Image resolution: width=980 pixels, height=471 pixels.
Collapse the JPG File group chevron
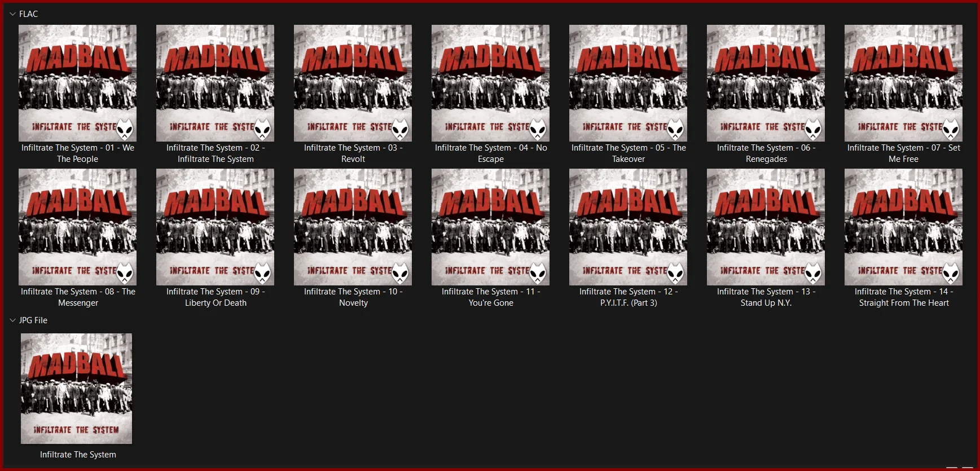point(12,320)
